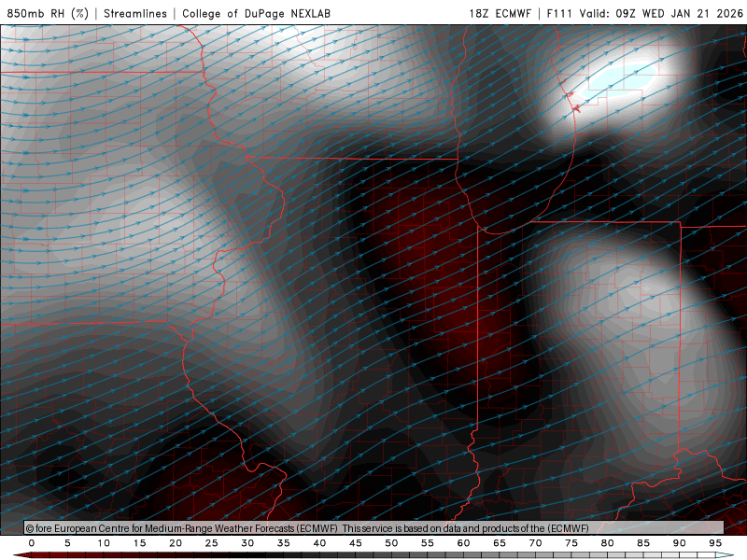This screenshot has height=560, width=747.
Task: Click the "45" label on color scale
Action: pyautogui.click(x=356, y=543)
